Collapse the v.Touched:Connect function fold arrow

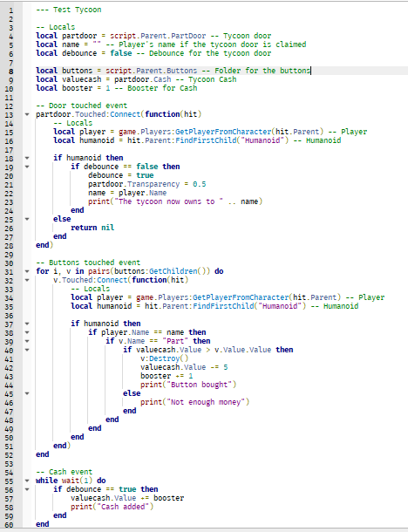tap(27, 280)
